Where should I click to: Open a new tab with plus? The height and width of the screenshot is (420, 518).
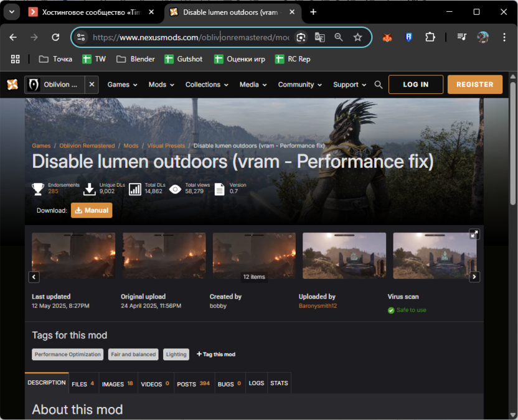tap(313, 12)
